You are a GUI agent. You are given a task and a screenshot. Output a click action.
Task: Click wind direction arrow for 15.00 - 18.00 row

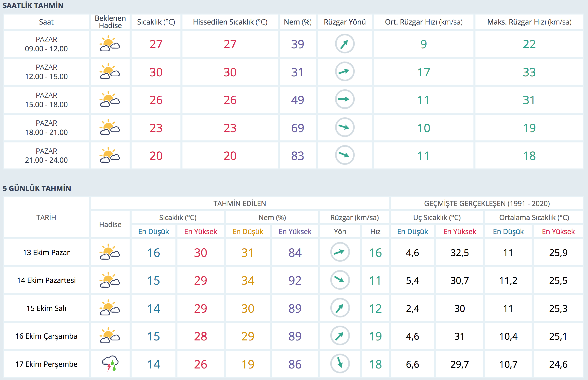coord(345,99)
